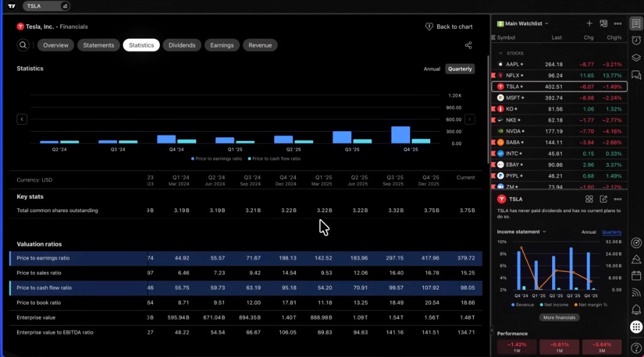
Task: Open the Dividends tab
Action: [182, 45]
